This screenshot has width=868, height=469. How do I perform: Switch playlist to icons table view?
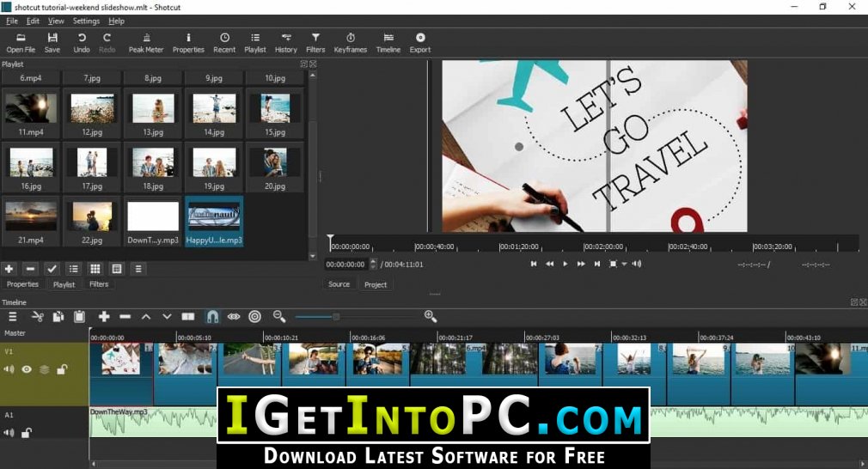[117, 269]
